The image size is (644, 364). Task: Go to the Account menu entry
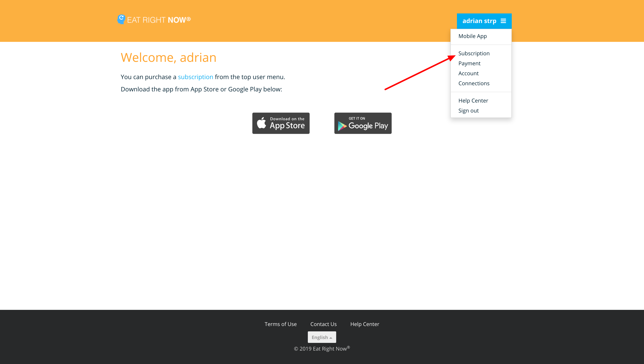[468, 73]
